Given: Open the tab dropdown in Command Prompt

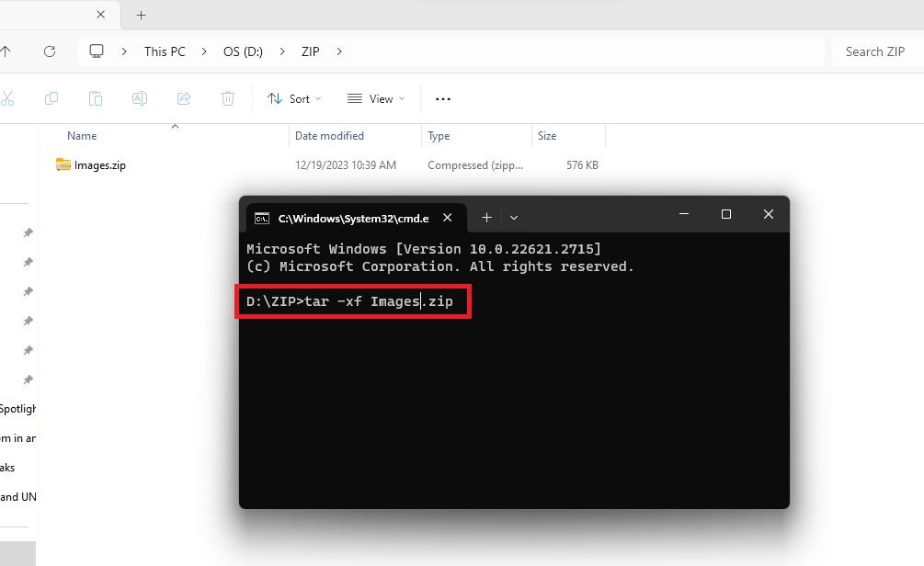Looking at the screenshot, I should coord(513,217).
